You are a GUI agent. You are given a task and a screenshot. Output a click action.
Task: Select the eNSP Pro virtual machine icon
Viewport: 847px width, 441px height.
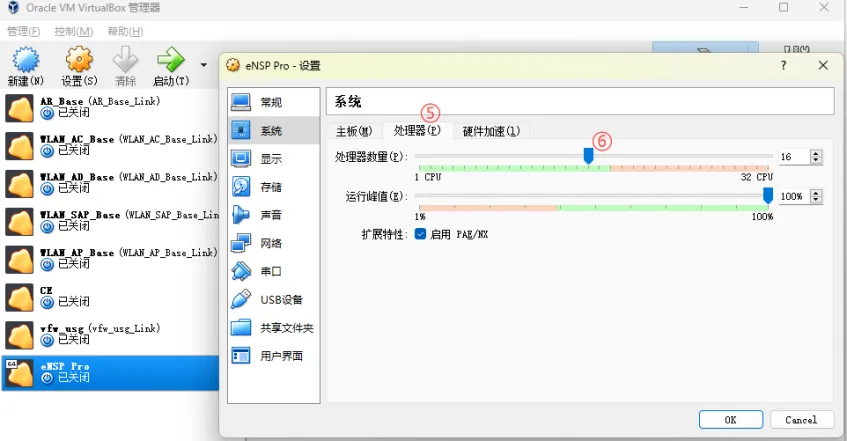click(19, 373)
